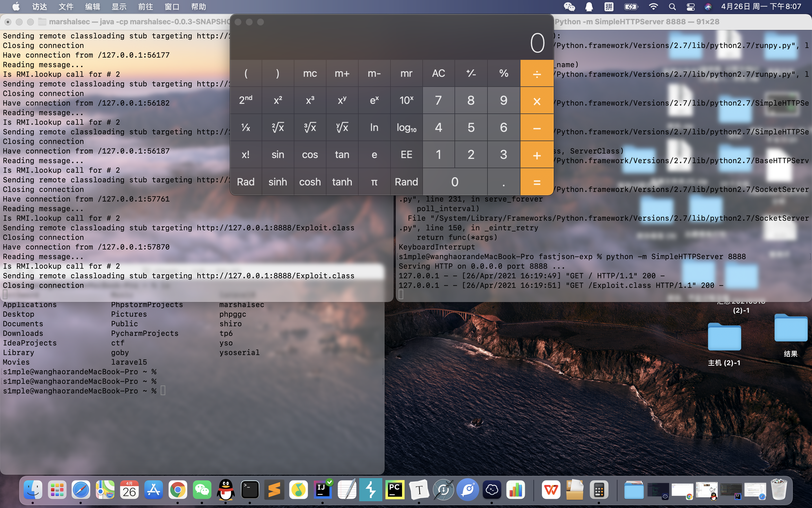Click the equals key in Calculator
This screenshot has height=508, width=812.
537,182
